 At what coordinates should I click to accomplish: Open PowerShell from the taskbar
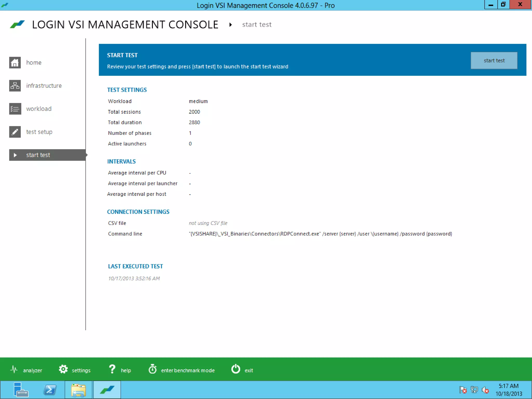50,390
